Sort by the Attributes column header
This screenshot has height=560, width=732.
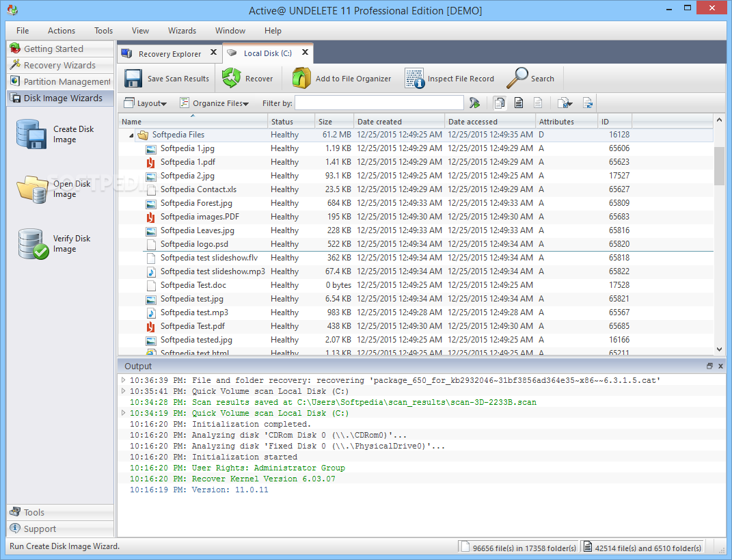[567, 122]
